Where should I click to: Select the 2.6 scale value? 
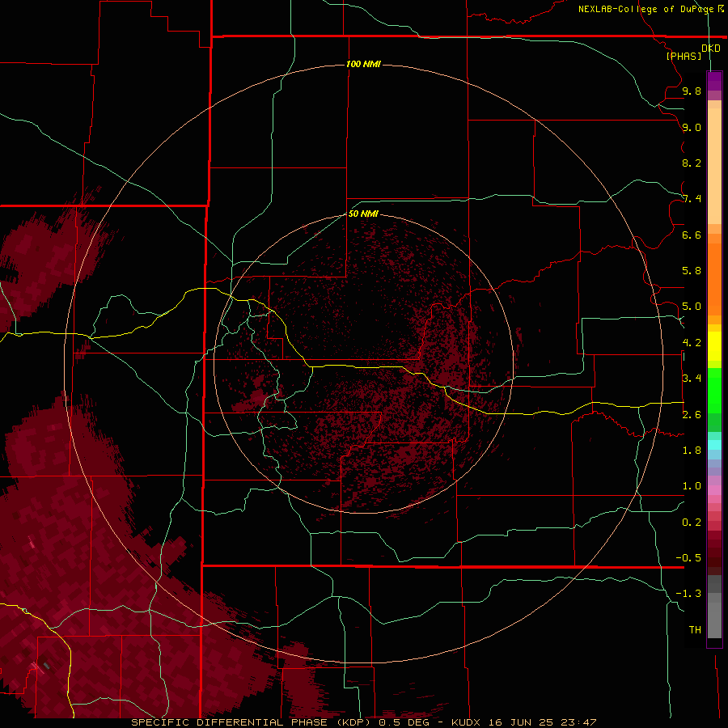[692, 415]
